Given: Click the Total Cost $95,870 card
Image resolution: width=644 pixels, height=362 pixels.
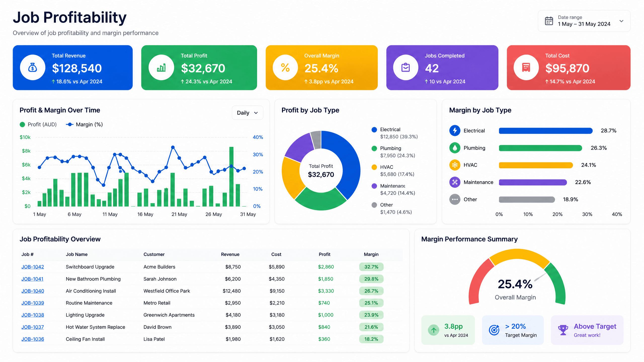Looking at the screenshot, I should (569, 68).
